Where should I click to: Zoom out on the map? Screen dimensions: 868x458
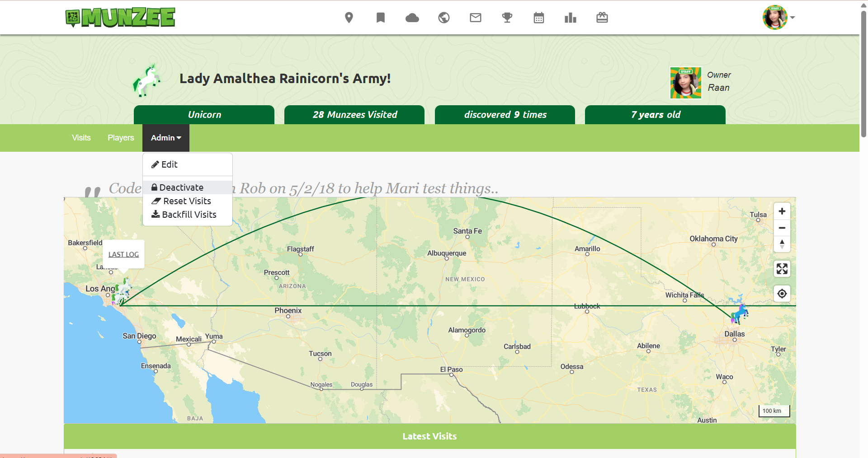(782, 228)
